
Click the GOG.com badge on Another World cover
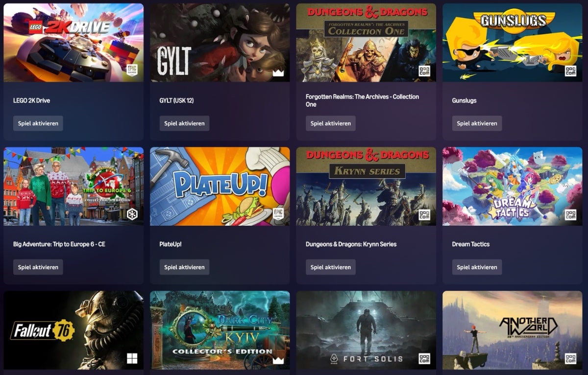tap(570, 358)
